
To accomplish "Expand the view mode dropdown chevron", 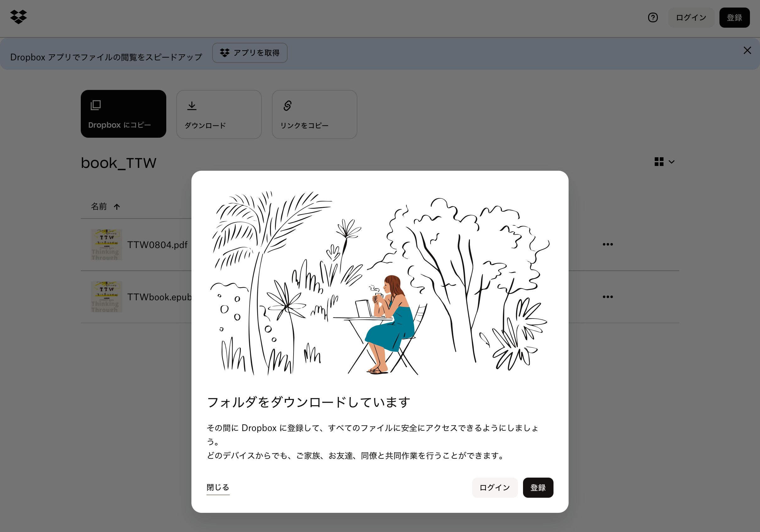I will pyautogui.click(x=672, y=162).
